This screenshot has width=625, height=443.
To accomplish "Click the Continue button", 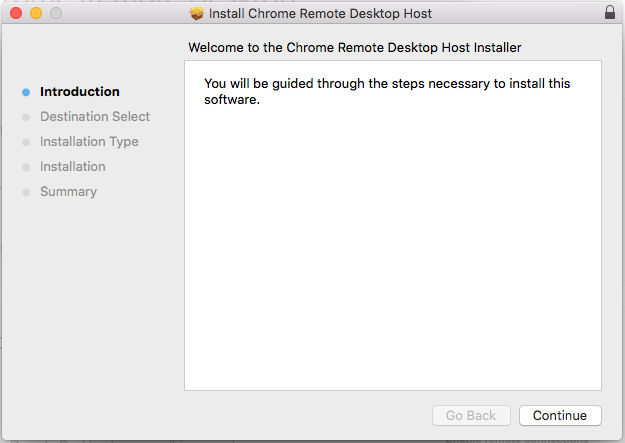I will point(560,415).
